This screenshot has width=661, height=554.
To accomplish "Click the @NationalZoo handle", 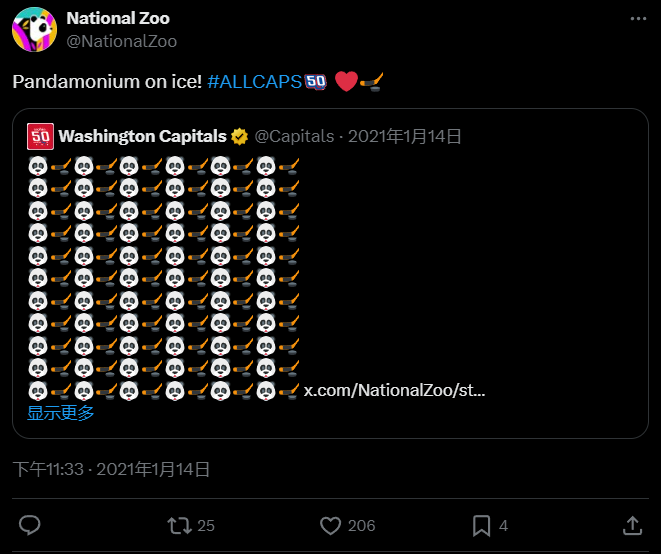I will click(x=121, y=41).
